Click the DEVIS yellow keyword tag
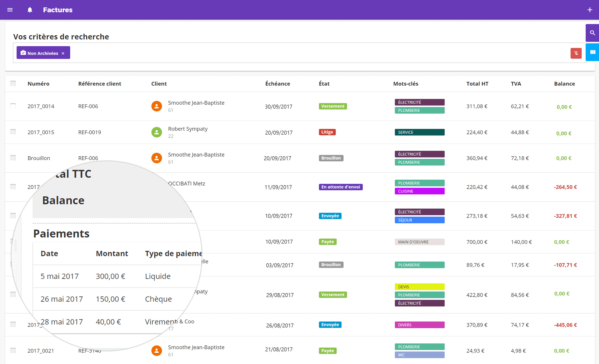The height and width of the screenshot is (364, 599). click(420, 287)
